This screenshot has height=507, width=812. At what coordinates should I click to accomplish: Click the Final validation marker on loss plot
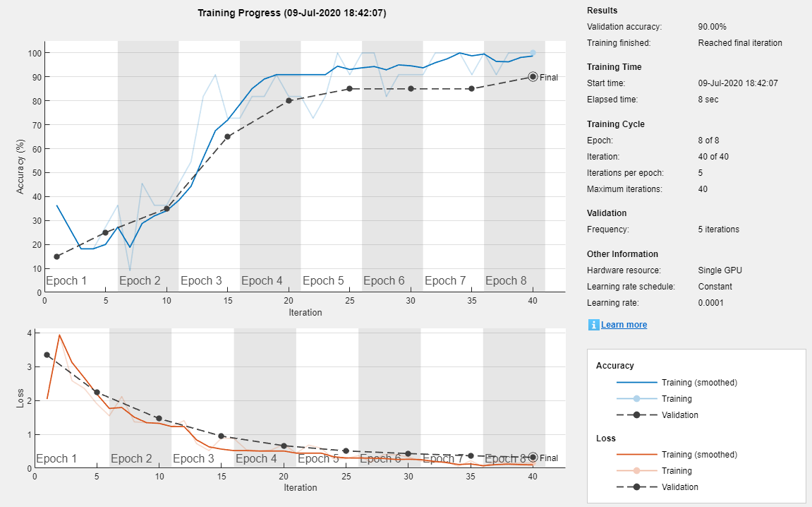click(x=533, y=458)
